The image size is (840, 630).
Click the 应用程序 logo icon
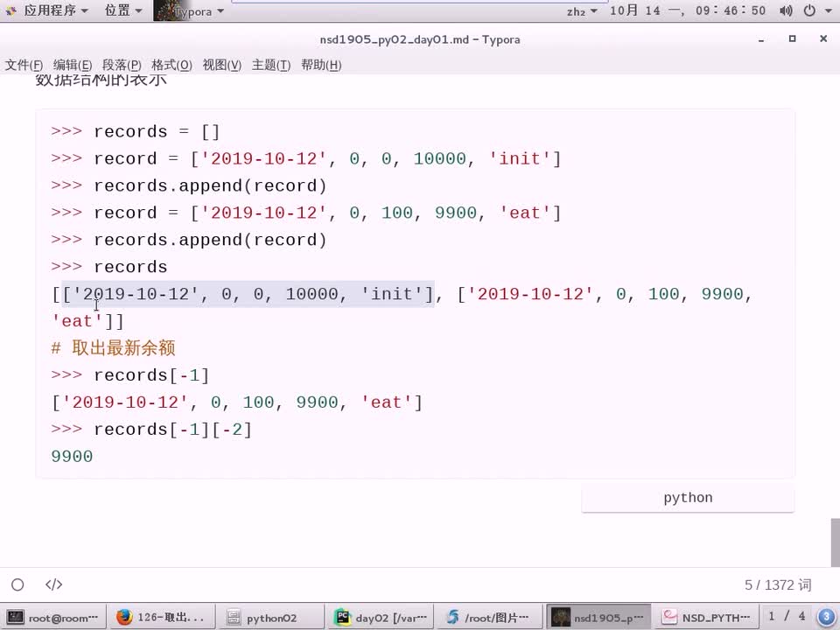pos(10,10)
